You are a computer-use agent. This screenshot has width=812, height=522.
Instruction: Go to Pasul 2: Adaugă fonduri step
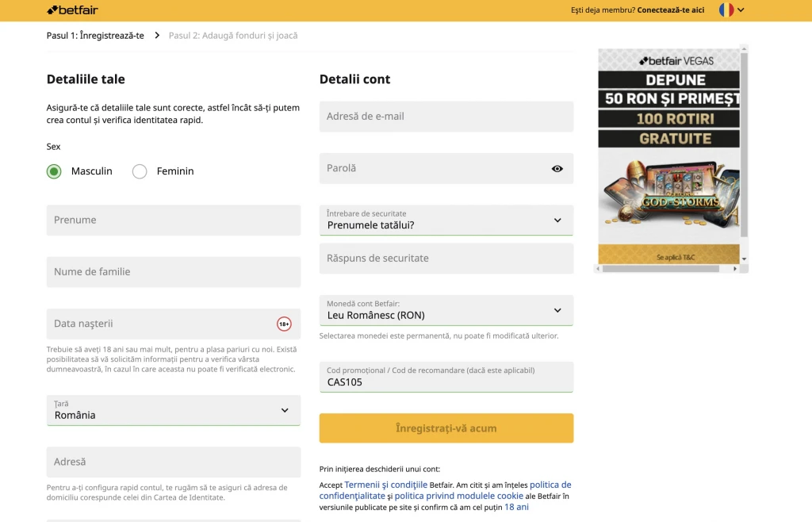(233, 36)
